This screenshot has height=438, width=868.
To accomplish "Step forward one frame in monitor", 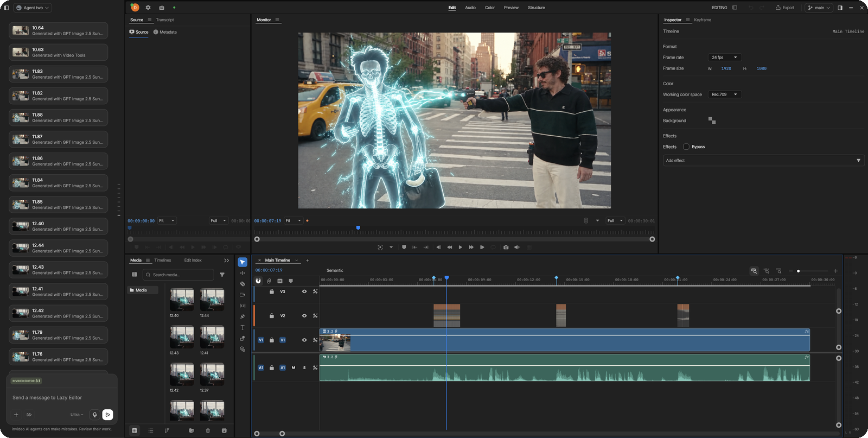I will 482,247.
